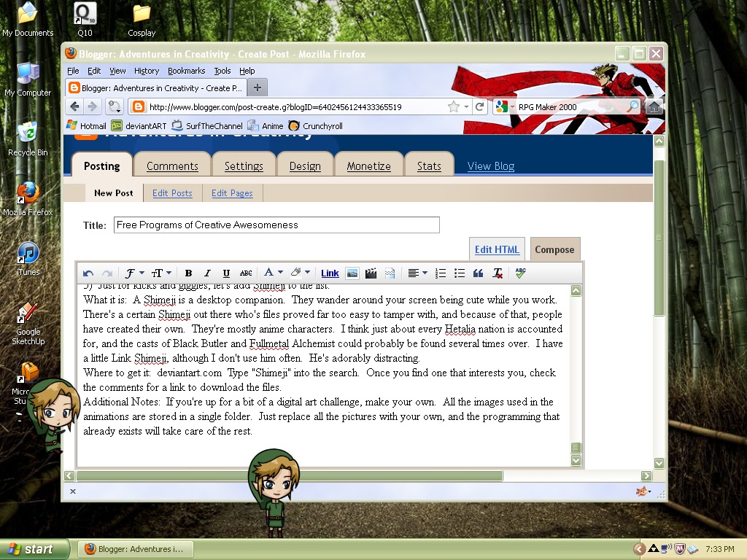Screen dimensions: 747x560
Task: Open the Crunchyroll bookmark
Action: click(x=315, y=125)
